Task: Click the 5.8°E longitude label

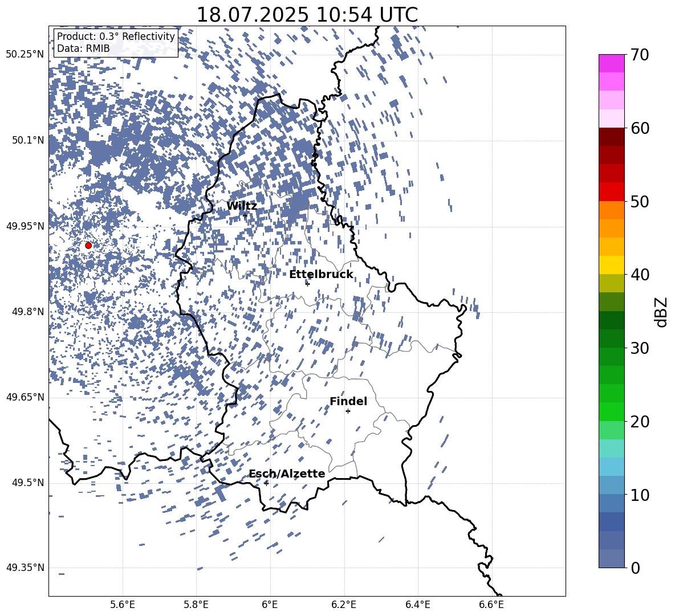Action: pos(196,605)
